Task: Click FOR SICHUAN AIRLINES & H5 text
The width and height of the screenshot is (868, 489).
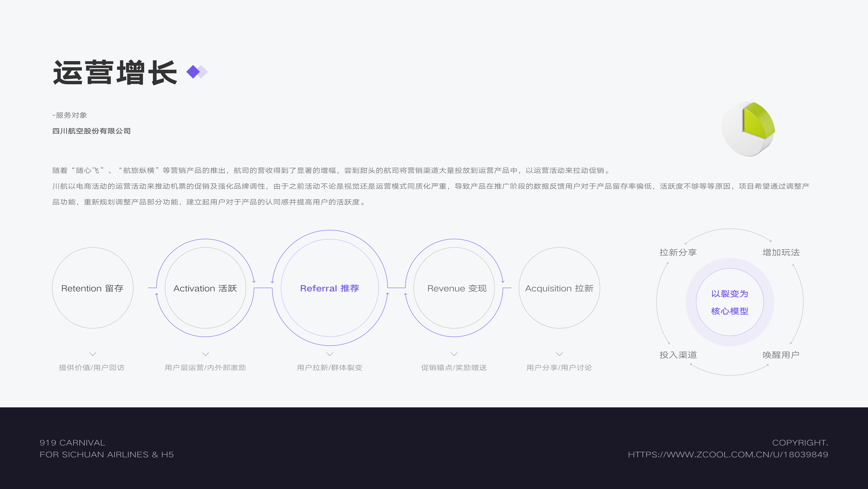Action: pos(107,455)
